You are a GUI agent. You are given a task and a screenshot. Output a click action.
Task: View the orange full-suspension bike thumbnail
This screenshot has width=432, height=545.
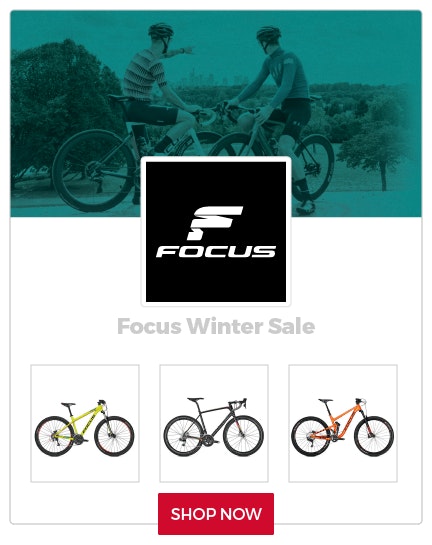pos(343,423)
